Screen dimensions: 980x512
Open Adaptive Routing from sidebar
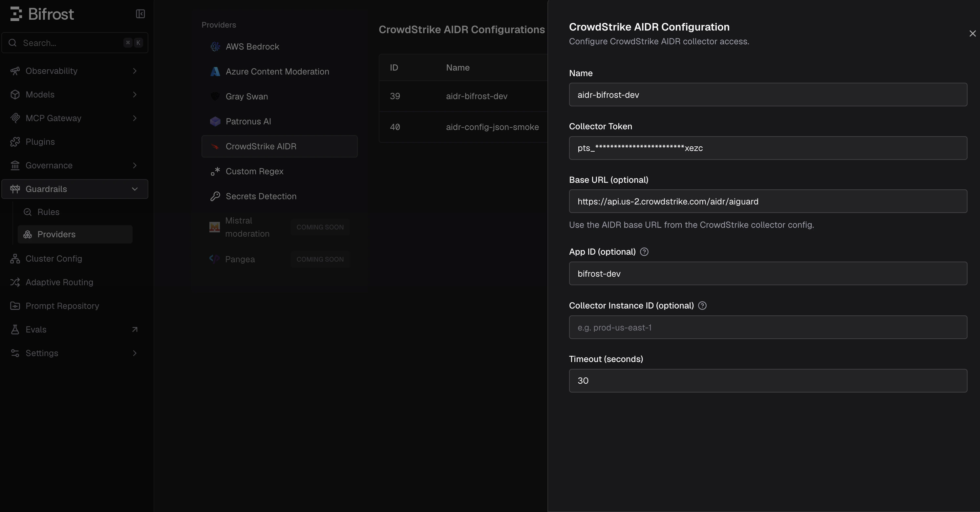pos(75,282)
